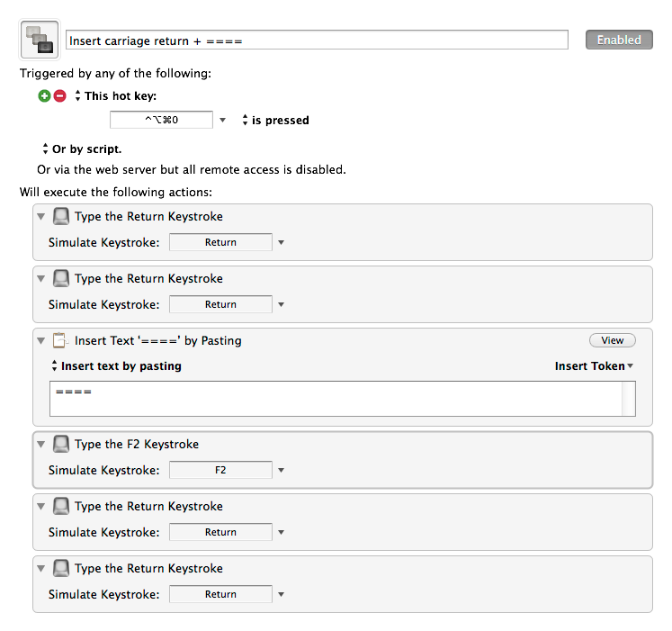This screenshot has width=672, height=631.
Task: Click clipboard icon of Insert Text action
Action: click(60, 340)
